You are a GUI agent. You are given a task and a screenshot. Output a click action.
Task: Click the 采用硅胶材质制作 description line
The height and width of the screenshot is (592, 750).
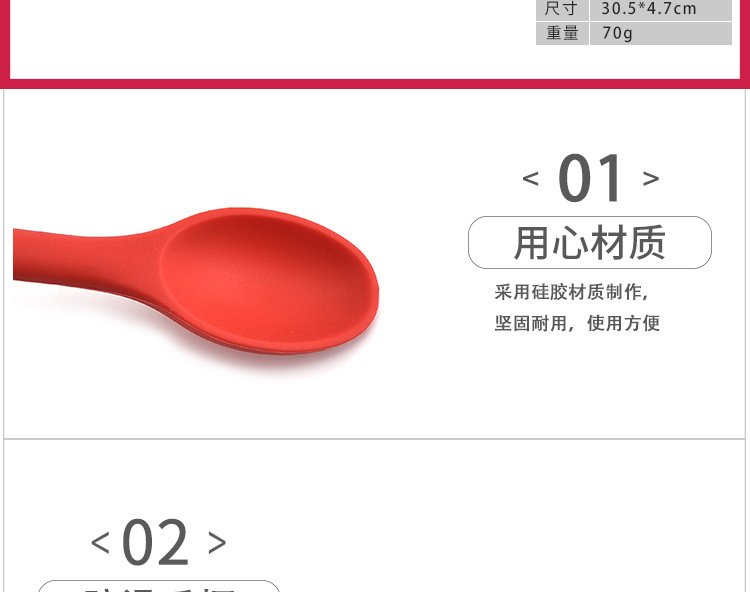pyautogui.click(x=572, y=292)
